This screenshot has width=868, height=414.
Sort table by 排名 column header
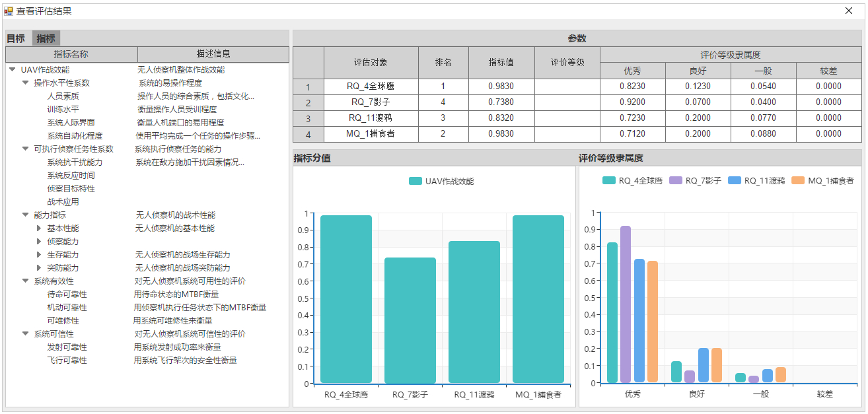tap(443, 63)
